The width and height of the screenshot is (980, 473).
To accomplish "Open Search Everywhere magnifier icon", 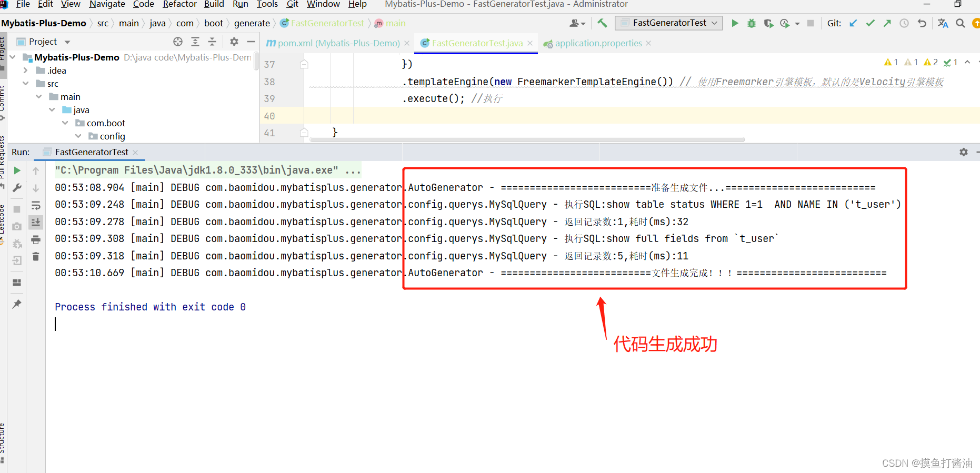I will coord(960,23).
